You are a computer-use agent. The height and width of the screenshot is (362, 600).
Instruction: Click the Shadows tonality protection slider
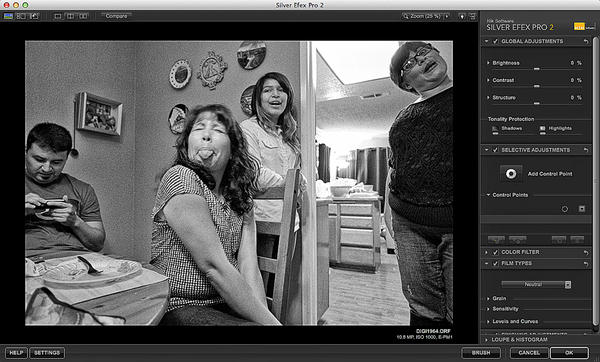513,134
